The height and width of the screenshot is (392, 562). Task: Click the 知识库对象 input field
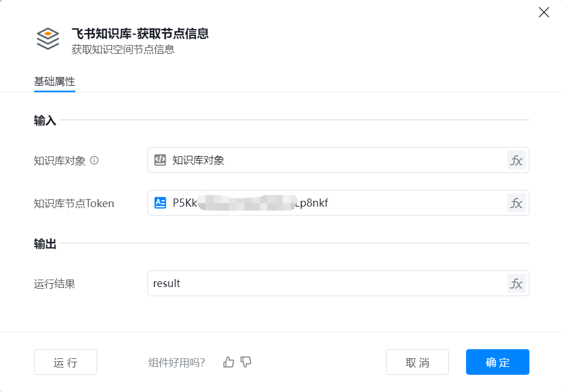(x=338, y=160)
